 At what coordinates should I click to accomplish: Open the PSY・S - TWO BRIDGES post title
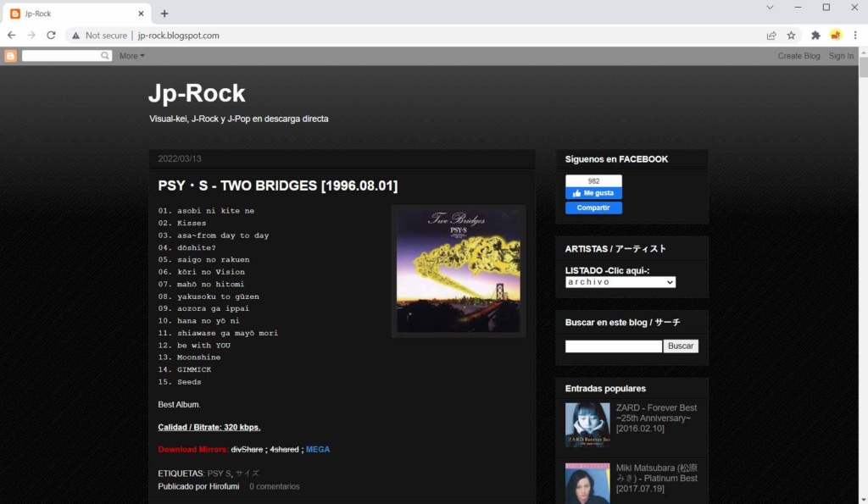click(x=277, y=186)
